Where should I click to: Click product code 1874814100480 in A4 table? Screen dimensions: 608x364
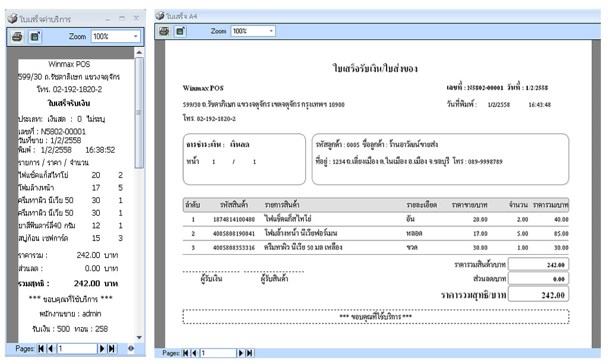(234, 219)
